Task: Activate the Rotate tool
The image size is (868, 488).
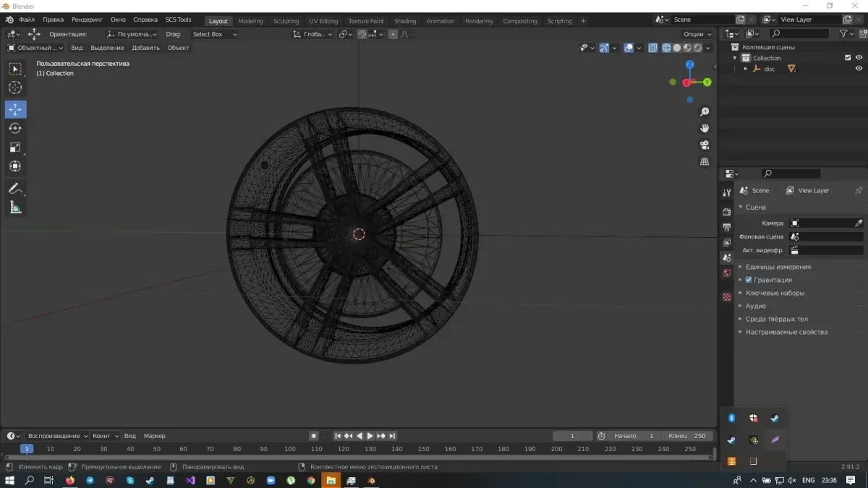Action: (15, 128)
